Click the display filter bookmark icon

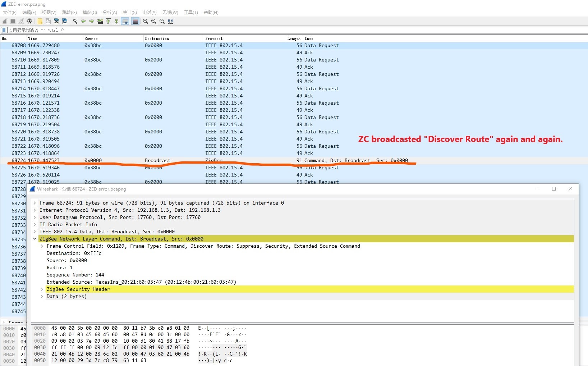[4, 30]
